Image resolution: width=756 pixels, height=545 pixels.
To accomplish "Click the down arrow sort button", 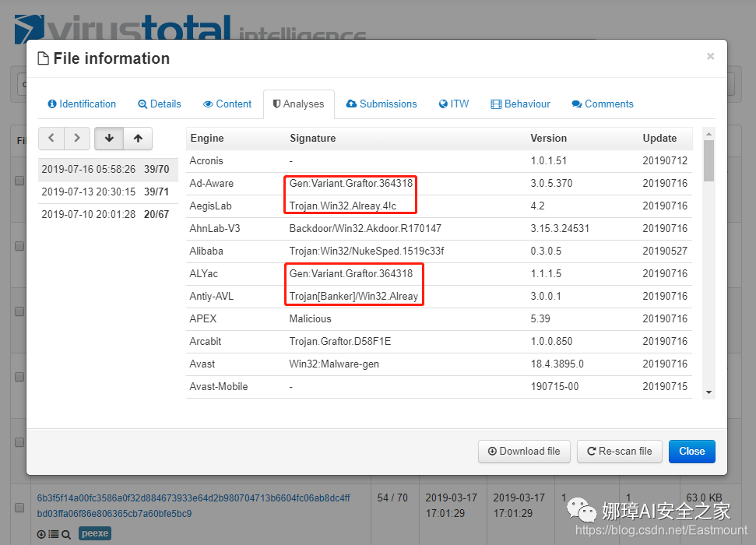I will pos(109,139).
